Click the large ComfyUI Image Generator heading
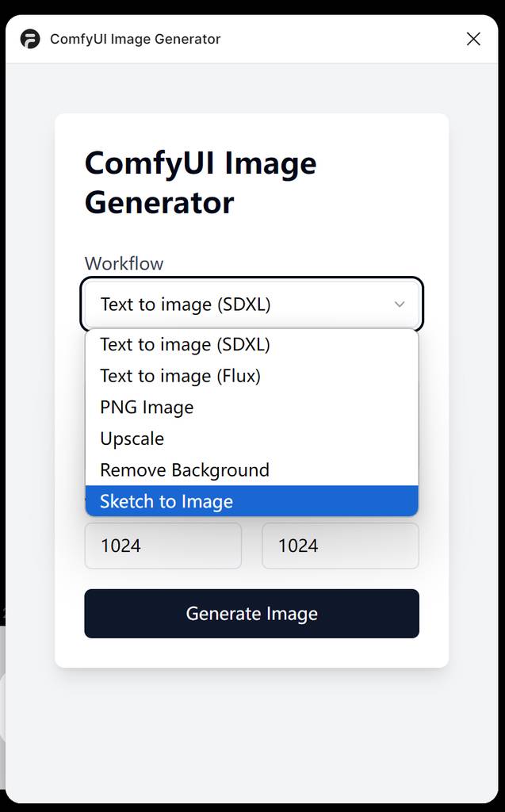This screenshot has width=505, height=812. (201, 183)
